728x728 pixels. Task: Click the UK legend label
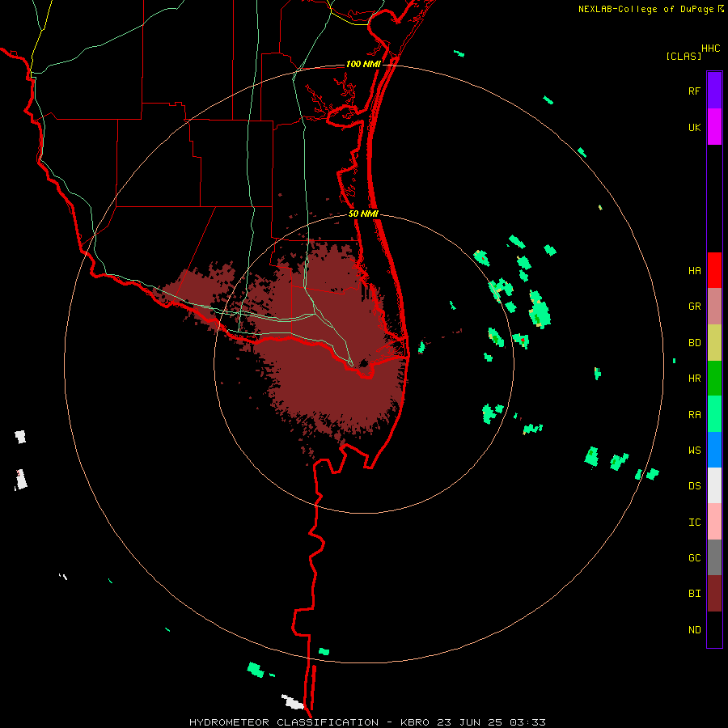[694, 127]
